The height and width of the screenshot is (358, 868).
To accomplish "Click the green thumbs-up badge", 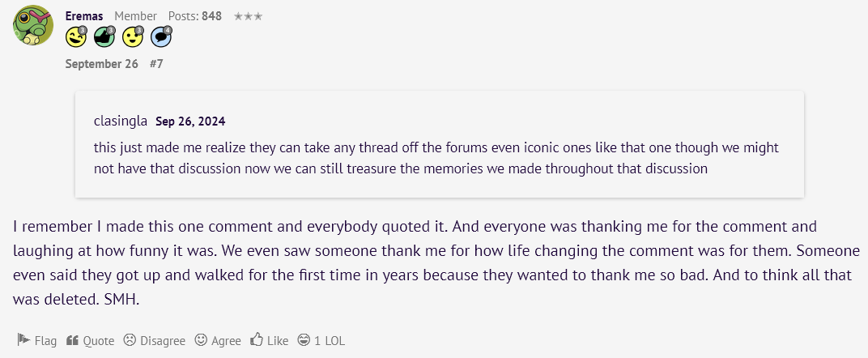I will 104,37.
